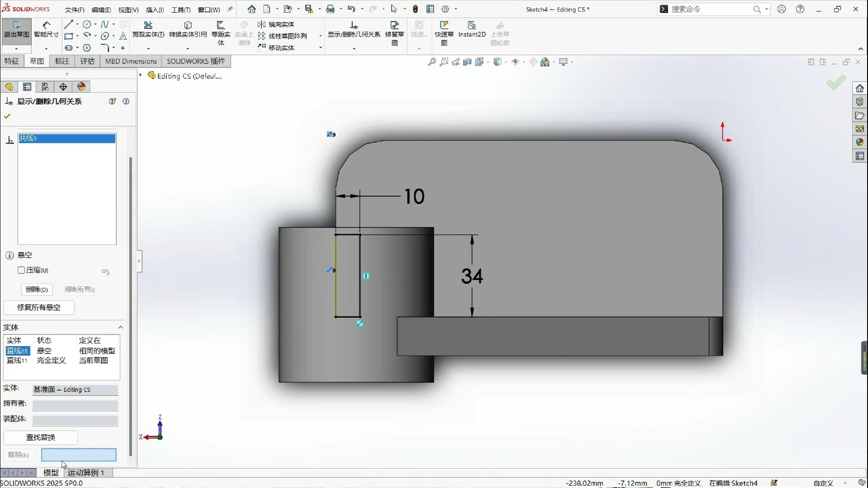The image size is (868, 488).
Task: Activate the Section View icon
Action: (468, 62)
